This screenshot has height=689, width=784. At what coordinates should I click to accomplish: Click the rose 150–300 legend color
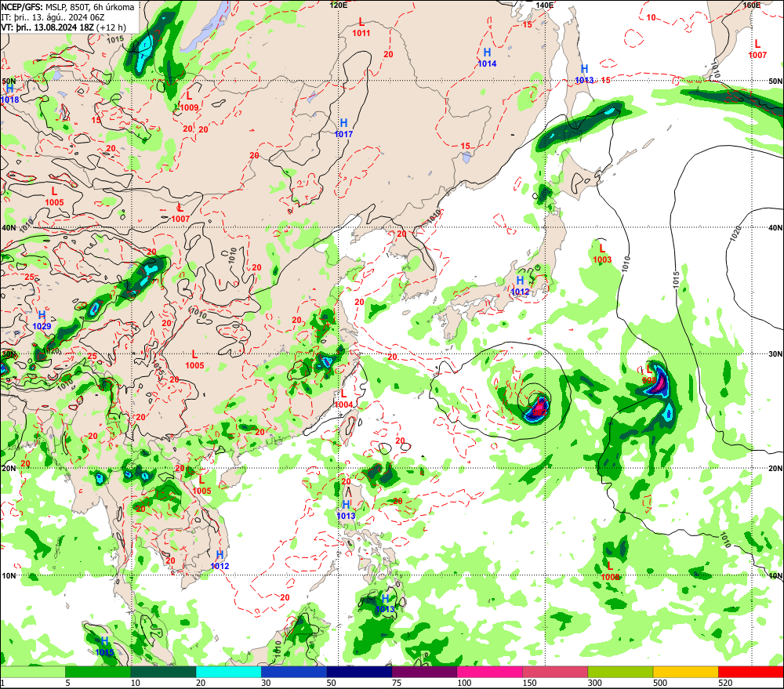(x=555, y=672)
